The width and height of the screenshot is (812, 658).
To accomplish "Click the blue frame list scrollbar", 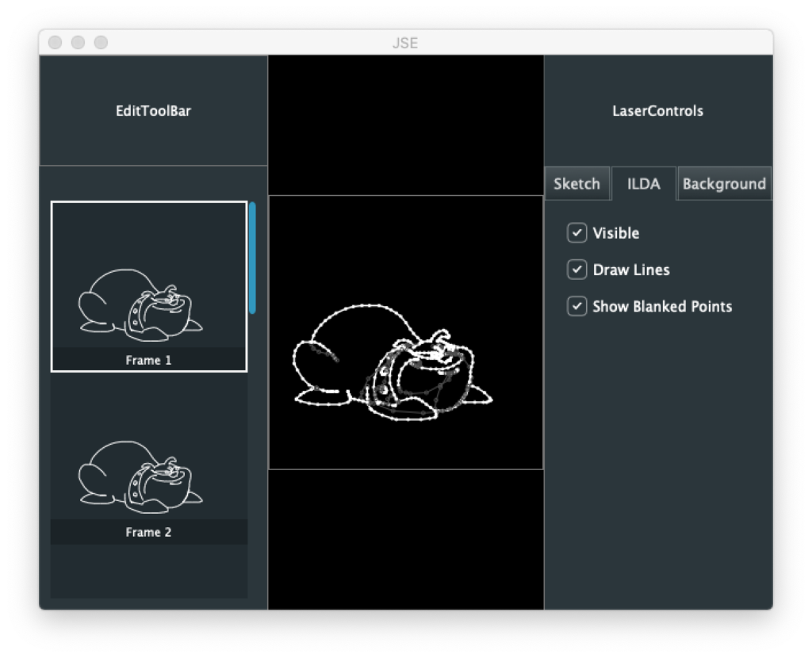I will click(x=252, y=258).
